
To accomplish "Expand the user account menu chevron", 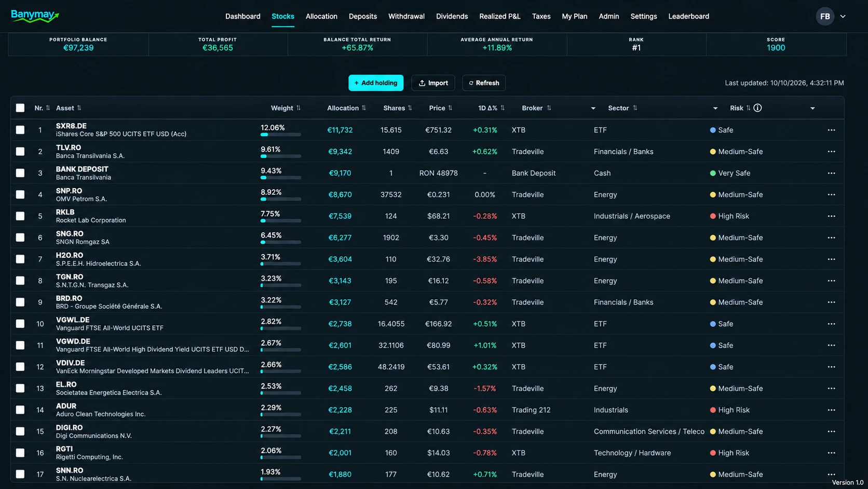I will [x=843, y=16].
